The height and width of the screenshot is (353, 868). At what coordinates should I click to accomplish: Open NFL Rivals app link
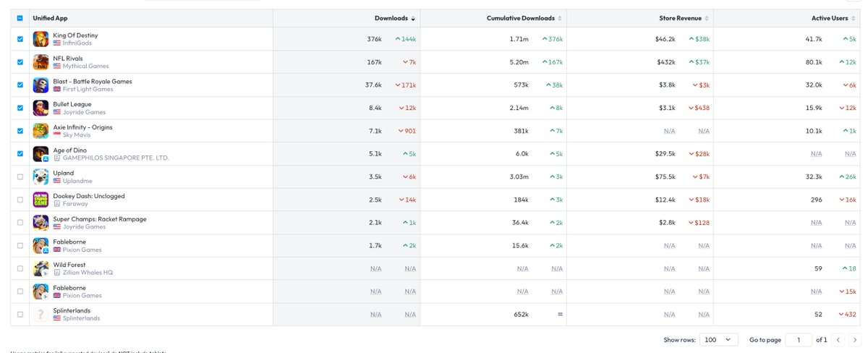tap(69, 59)
